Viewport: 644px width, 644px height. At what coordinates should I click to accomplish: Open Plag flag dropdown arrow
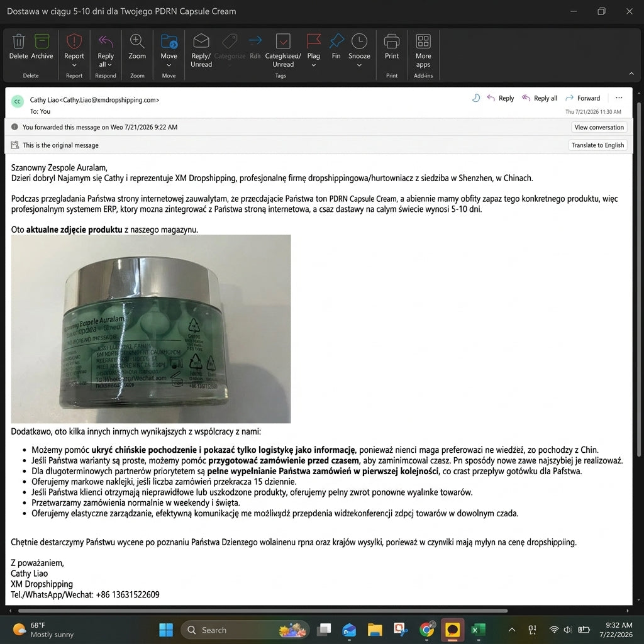coord(313,65)
